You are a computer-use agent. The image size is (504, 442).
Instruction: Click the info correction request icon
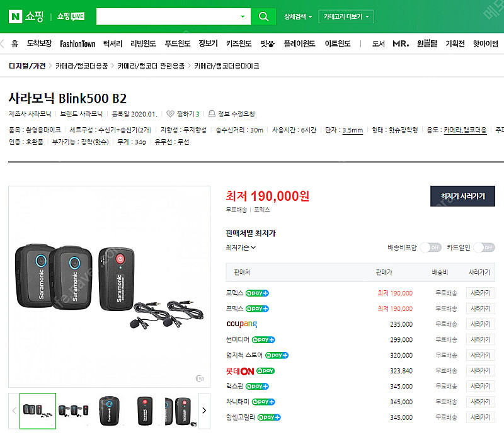coord(212,114)
